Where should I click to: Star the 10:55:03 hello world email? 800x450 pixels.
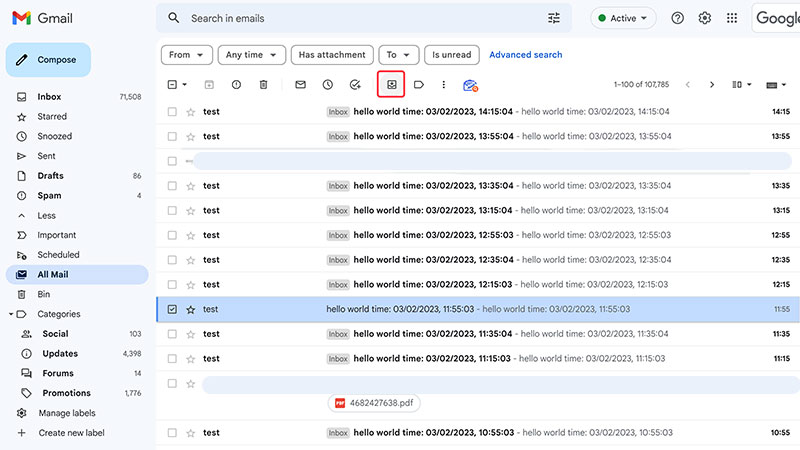[x=191, y=433]
